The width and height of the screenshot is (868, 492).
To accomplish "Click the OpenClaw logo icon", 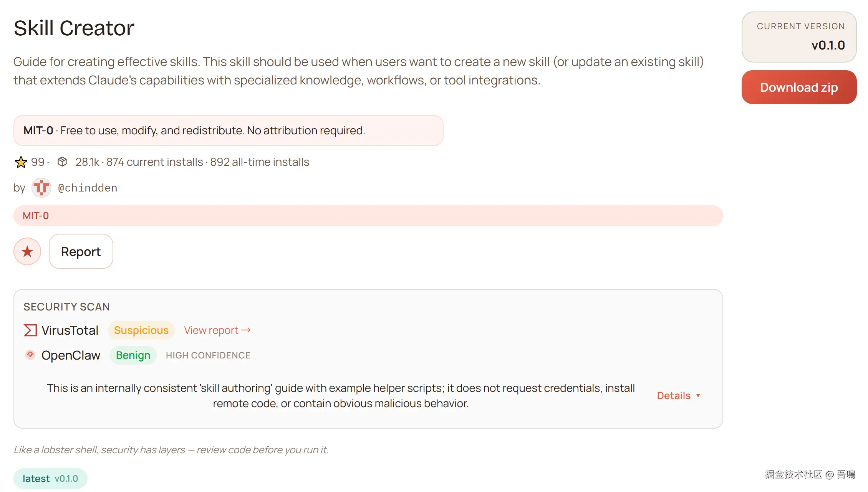I will tap(30, 355).
